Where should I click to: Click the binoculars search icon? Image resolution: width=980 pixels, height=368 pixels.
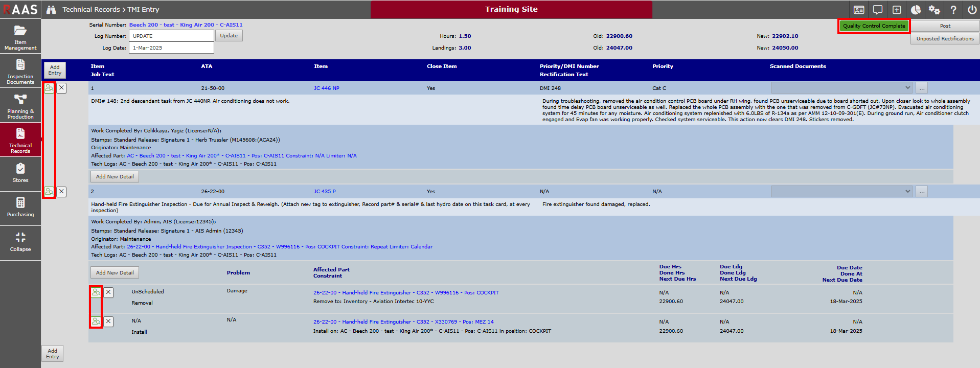[51, 10]
